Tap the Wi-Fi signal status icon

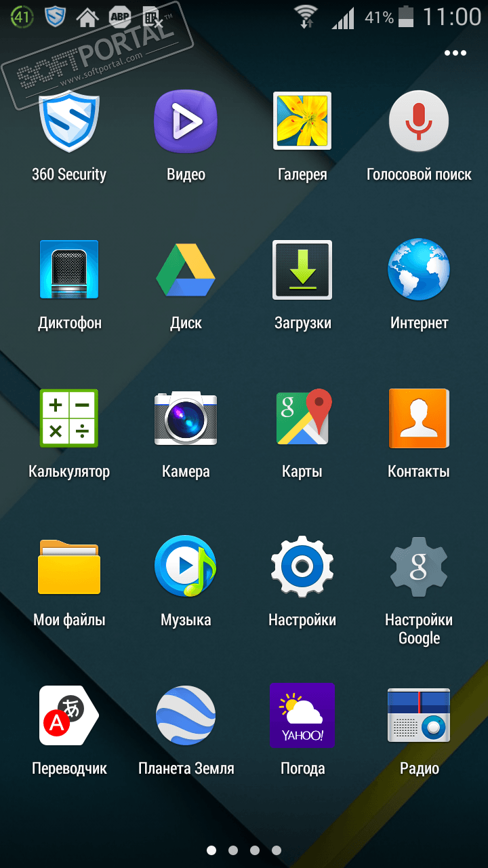307,17
